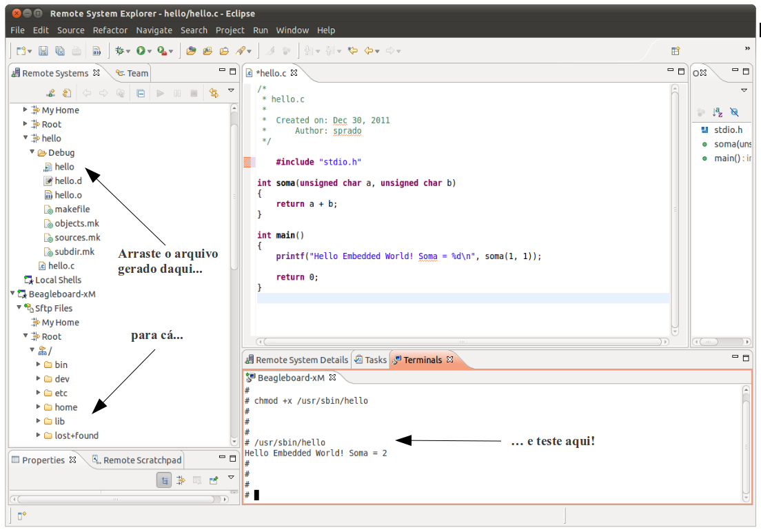Collapse the Sftp Files node
Image resolution: width=761 pixels, height=532 pixels.
click(x=19, y=307)
